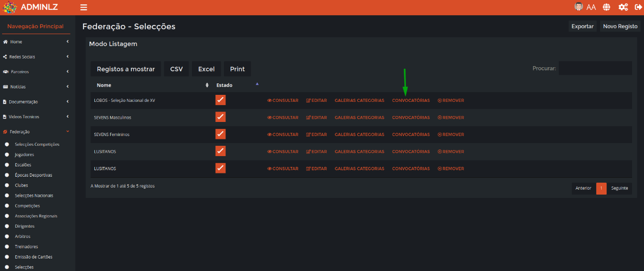644x271 pixels.
Task: Toggle Estado checkbox of last LUSITANOS row
Action: click(221, 169)
